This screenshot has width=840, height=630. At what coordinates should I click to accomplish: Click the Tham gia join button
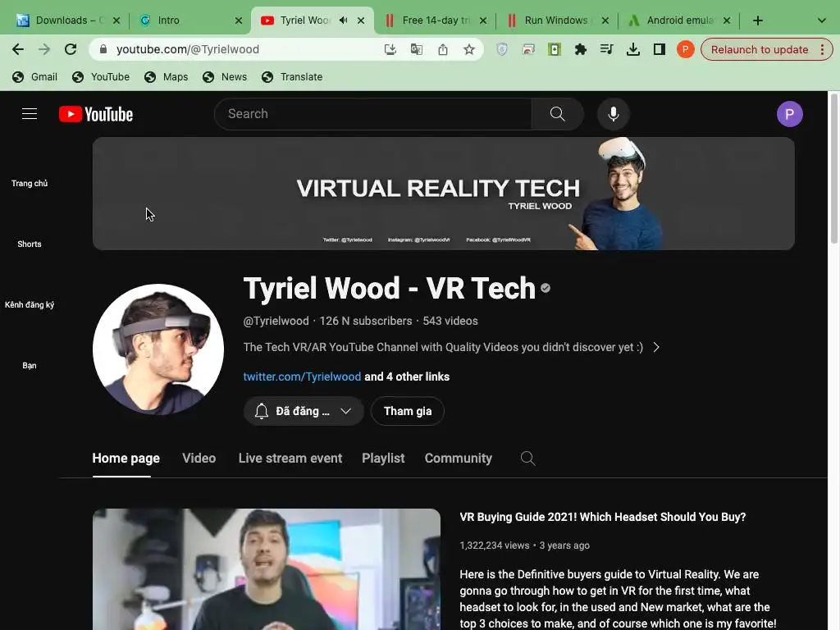coord(407,411)
